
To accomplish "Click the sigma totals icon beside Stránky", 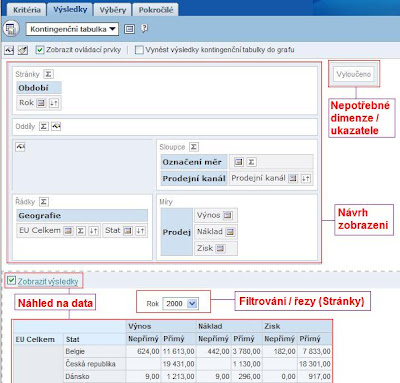I will point(49,74).
